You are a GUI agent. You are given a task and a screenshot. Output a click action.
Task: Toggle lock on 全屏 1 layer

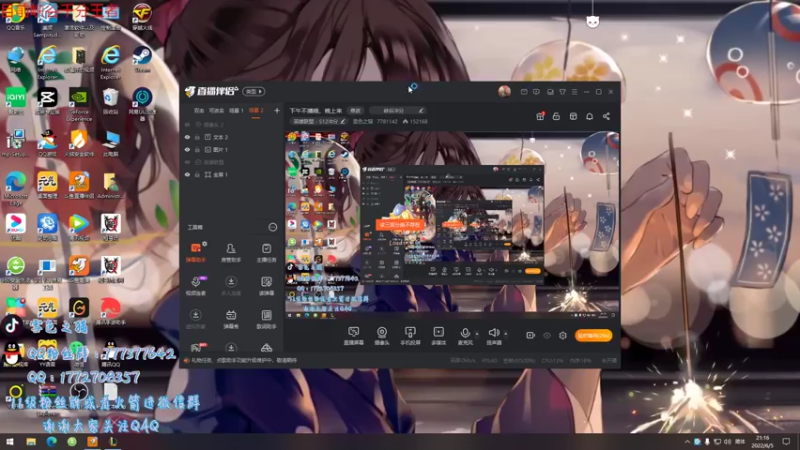[197, 174]
